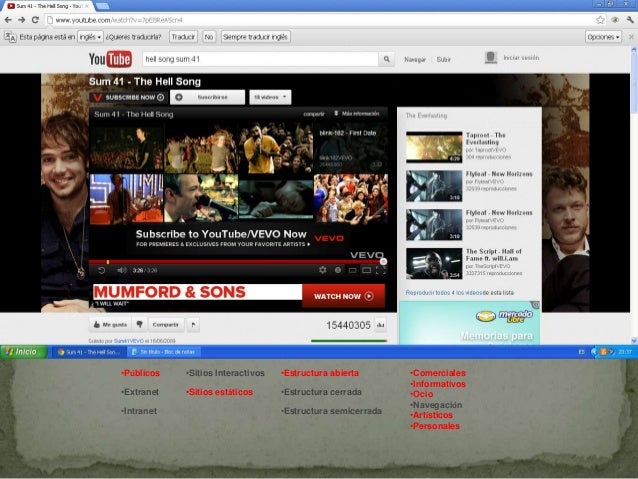Viewport: 638px width, 479px height.
Task: Switch the player to large size
Action: pos(367,270)
